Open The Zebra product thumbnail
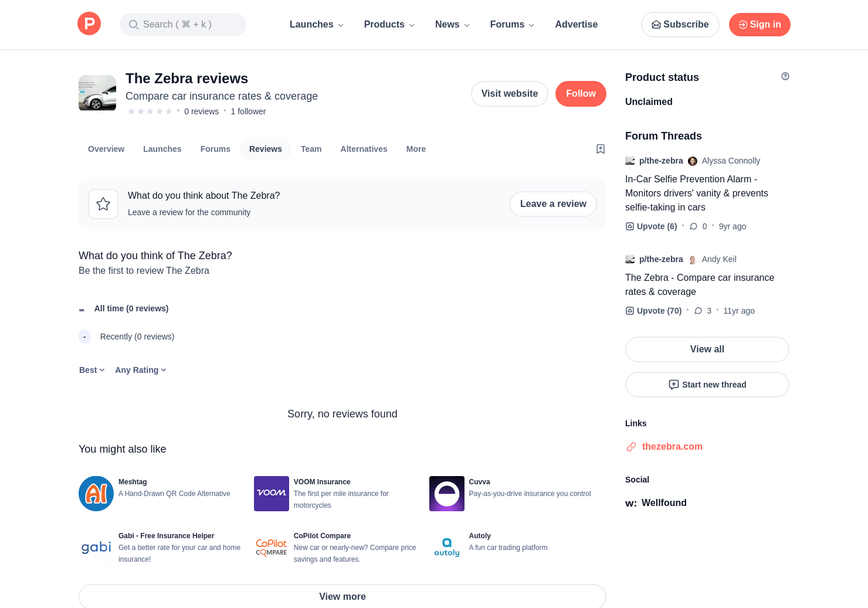 click(97, 93)
